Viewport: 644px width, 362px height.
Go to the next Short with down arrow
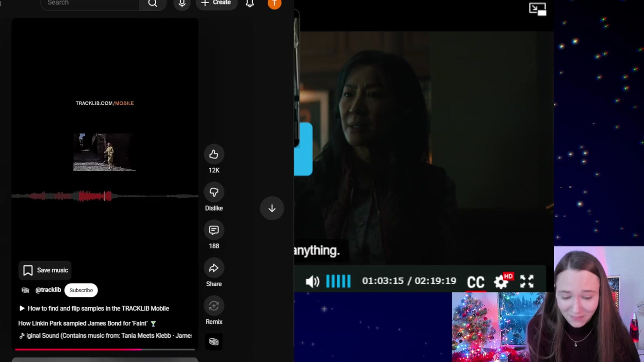click(272, 208)
